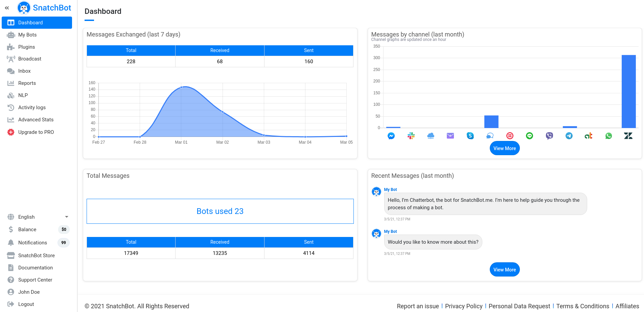Click the Support Center question mark icon
The height and width of the screenshot is (312, 644).
click(11, 280)
